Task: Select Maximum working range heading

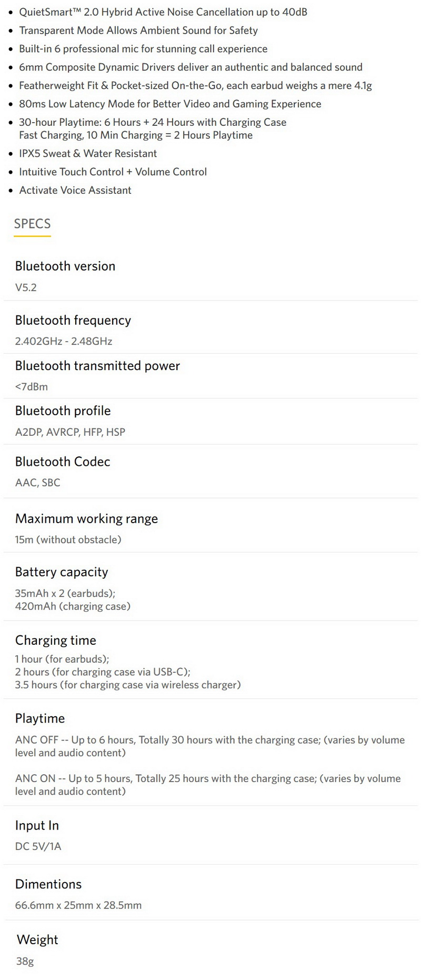Action: (86, 519)
